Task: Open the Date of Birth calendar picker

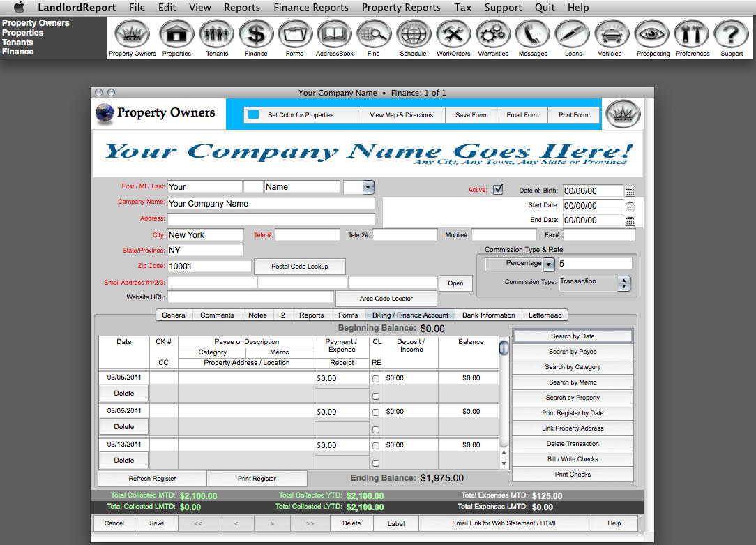Action: coord(630,191)
